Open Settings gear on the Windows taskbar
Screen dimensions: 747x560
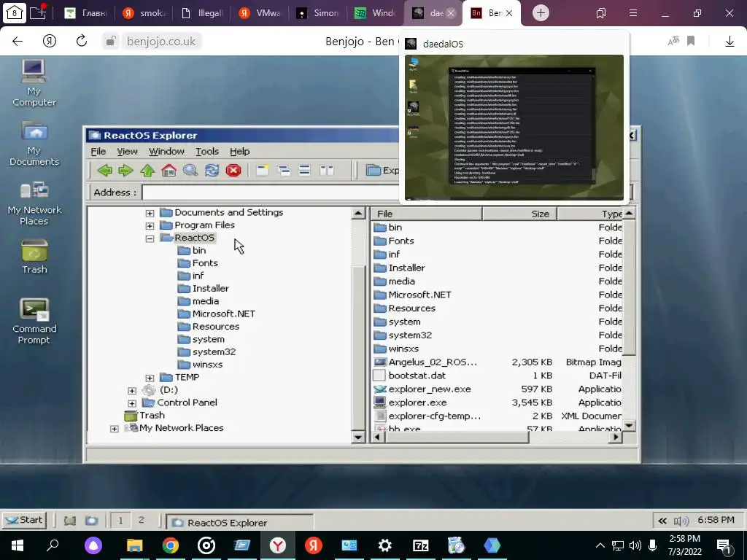point(385,545)
